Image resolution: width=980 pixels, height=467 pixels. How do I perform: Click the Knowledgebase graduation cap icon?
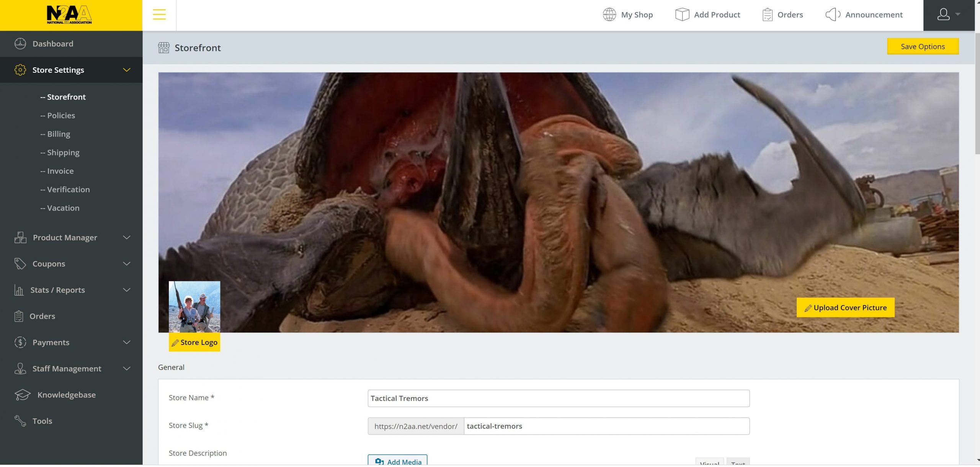(x=23, y=395)
